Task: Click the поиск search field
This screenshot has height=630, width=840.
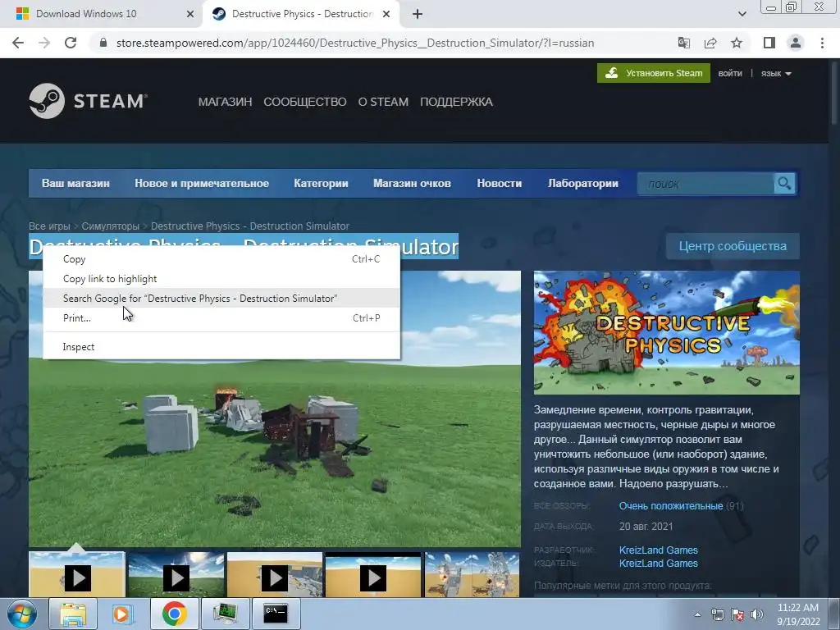Action: pyautogui.click(x=705, y=184)
